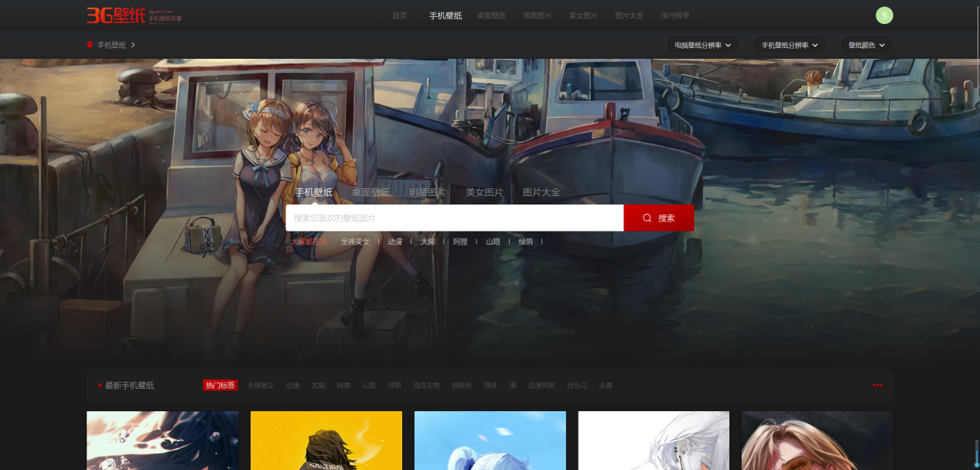Open 排行榜单 in the top navigation
This screenshot has height=470, width=980.
[x=675, y=15]
